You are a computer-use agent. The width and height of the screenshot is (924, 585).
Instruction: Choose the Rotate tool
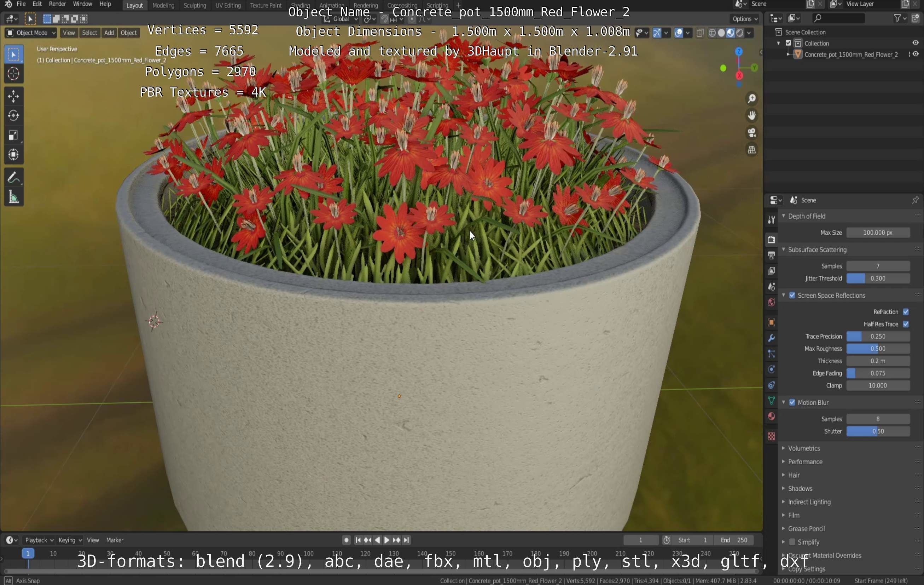(x=13, y=116)
